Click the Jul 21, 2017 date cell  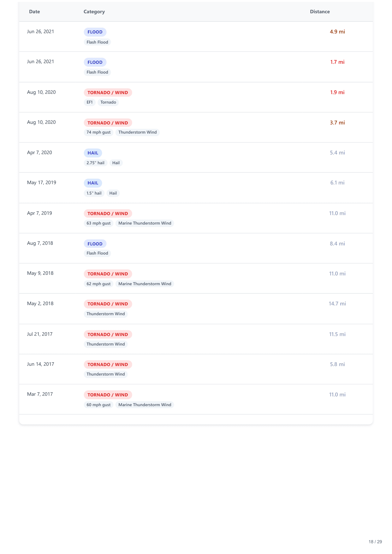pos(40,334)
